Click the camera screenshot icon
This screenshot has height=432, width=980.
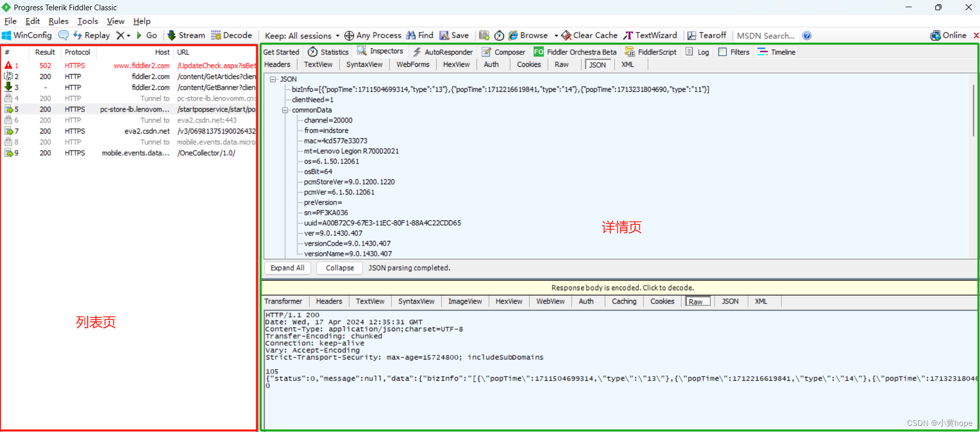pyautogui.click(x=484, y=35)
